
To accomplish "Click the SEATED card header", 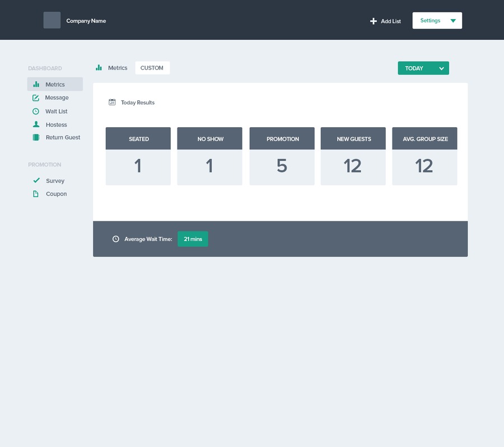I will tap(138, 138).
